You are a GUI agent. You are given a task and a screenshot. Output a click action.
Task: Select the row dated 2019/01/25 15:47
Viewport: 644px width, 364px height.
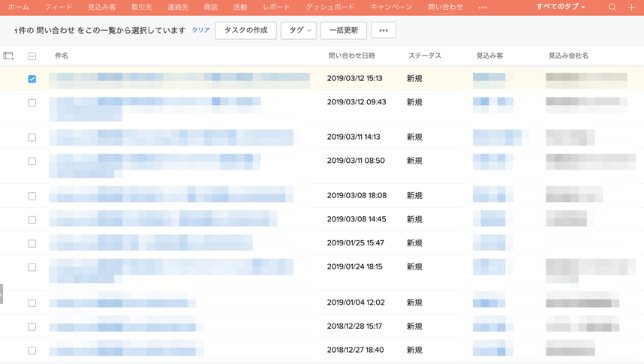coord(32,243)
